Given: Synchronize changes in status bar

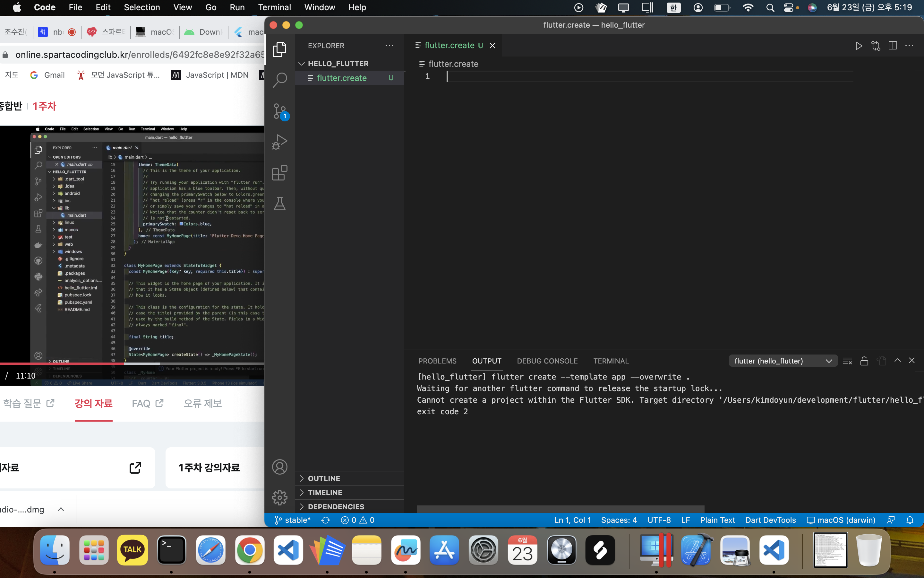Looking at the screenshot, I should [x=326, y=520].
